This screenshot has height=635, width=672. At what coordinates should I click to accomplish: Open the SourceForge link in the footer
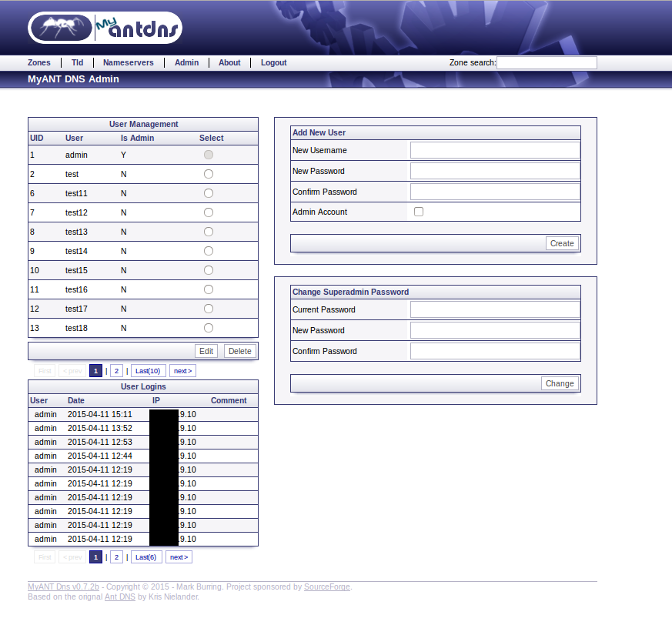[x=327, y=587]
